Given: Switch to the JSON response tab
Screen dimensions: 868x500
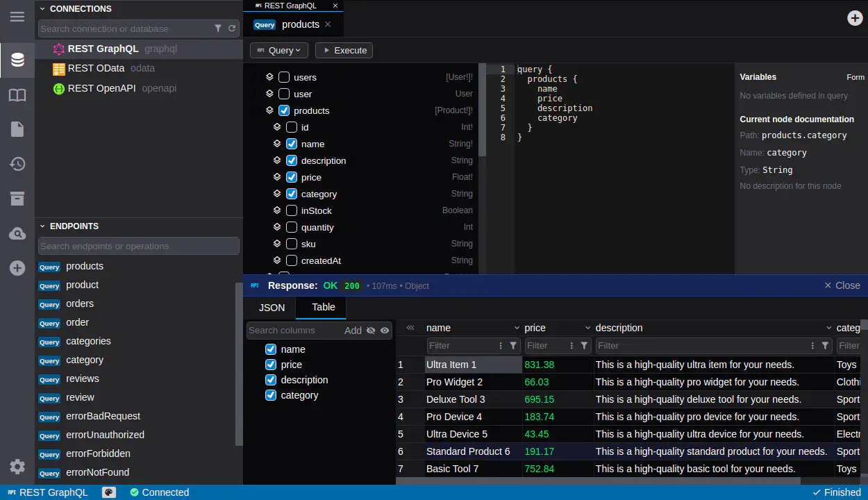Looking at the screenshot, I should 272,308.
